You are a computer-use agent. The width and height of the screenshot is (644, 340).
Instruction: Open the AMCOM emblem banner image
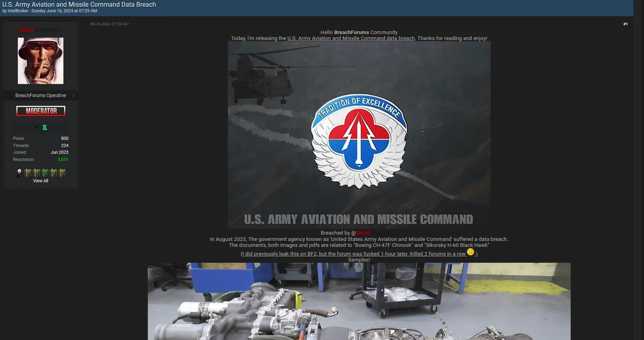click(x=359, y=135)
